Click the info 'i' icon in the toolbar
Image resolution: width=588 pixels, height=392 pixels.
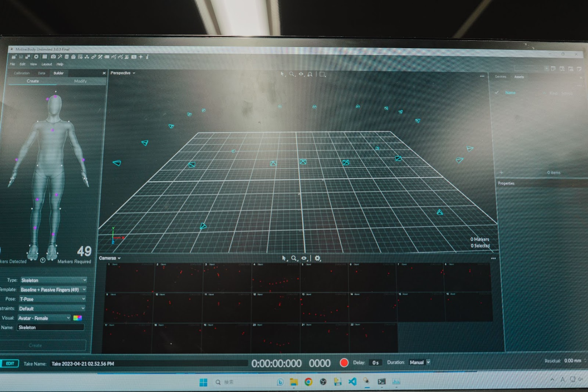tap(147, 57)
